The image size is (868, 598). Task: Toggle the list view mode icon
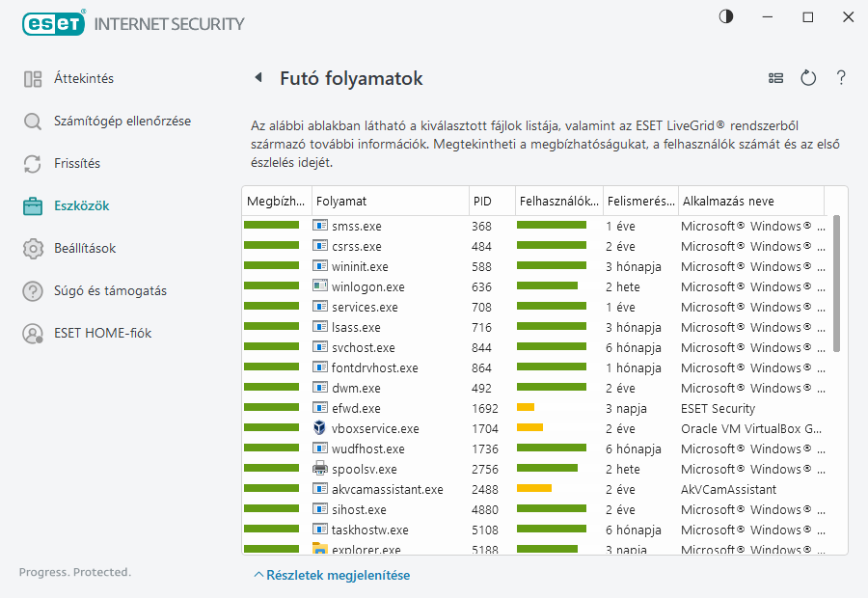pyautogui.click(x=775, y=78)
